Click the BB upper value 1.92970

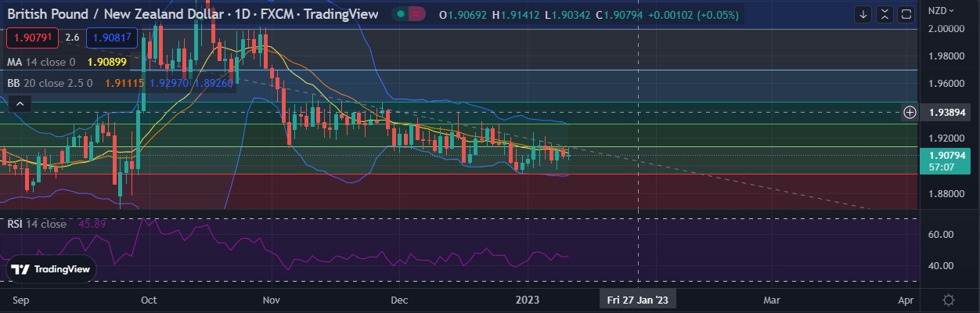point(168,82)
